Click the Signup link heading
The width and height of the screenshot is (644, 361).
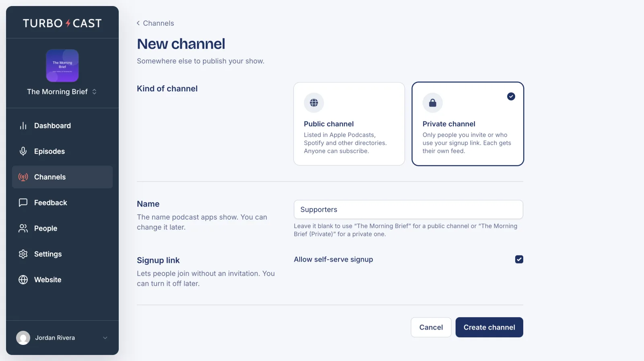click(x=158, y=260)
